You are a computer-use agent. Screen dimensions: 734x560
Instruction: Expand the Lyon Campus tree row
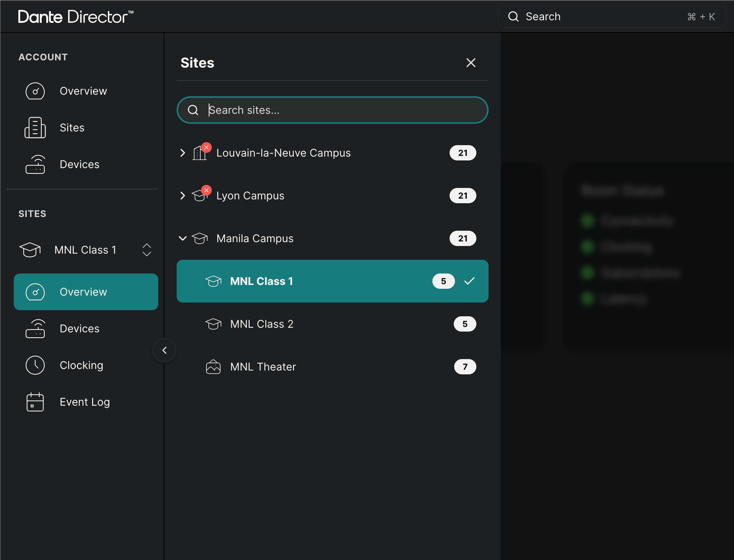coord(182,196)
